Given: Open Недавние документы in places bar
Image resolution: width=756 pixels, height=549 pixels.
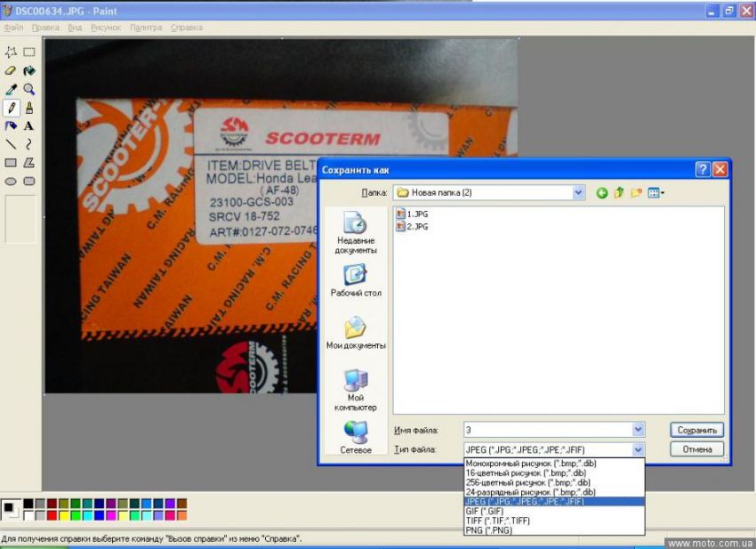Looking at the screenshot, I should tap(356, 232).
